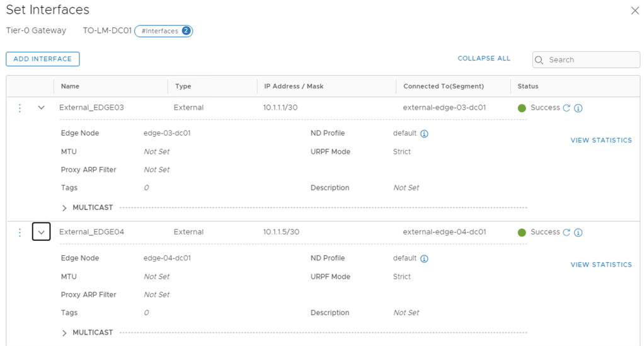
Task: Open ND Profile info for edge-03-dc01
Action: click(424, 134)
